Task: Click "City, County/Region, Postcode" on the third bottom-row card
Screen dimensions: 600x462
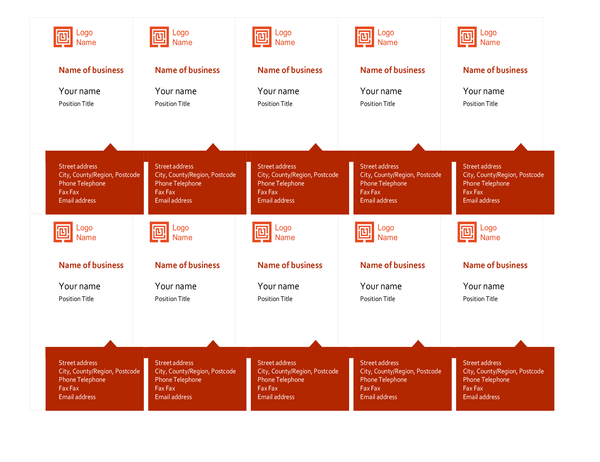Action: pos(298,371)
